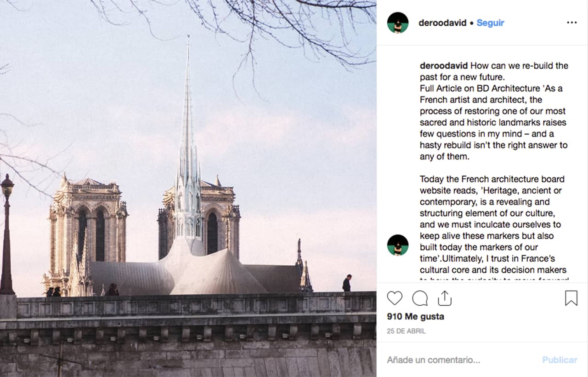Save the post with the bookmark icon

click(x=572, y=298)
